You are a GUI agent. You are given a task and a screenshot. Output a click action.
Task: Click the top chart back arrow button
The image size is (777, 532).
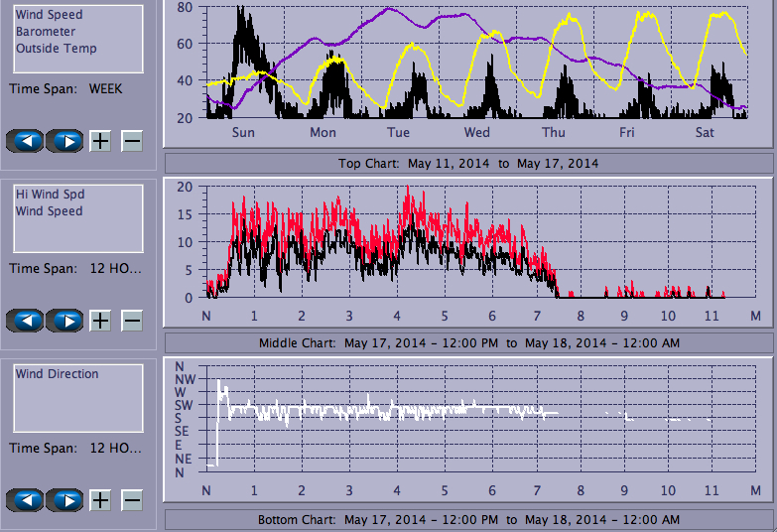click(27, 141)
